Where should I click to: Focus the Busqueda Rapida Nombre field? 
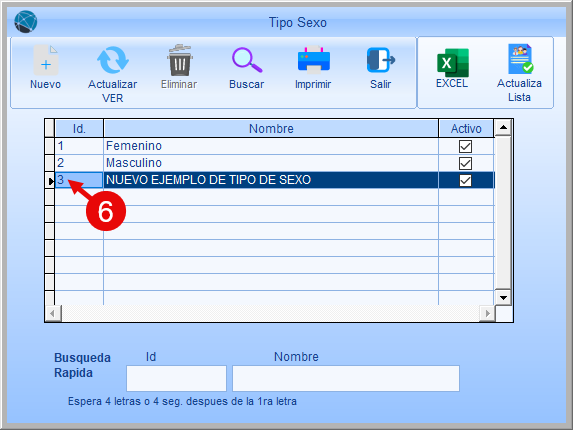click(x=346, y=378)
